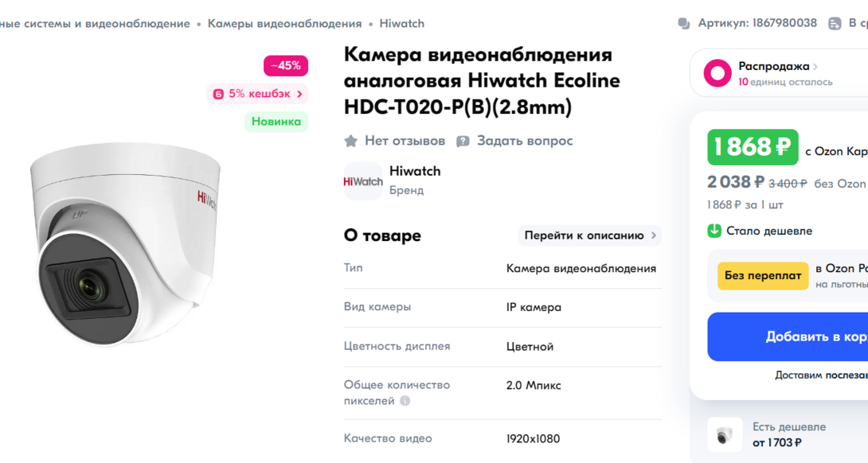Click the question bubble icon near "Задать вопрос"
Image resolution: width=868 pixels, height=463 pixels.
coord(463,141)
